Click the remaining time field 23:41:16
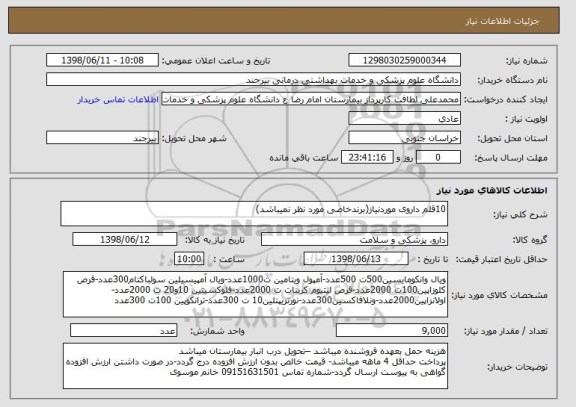Image resolution: width=576 pixels, height=407 pixels. coord(367,158)
